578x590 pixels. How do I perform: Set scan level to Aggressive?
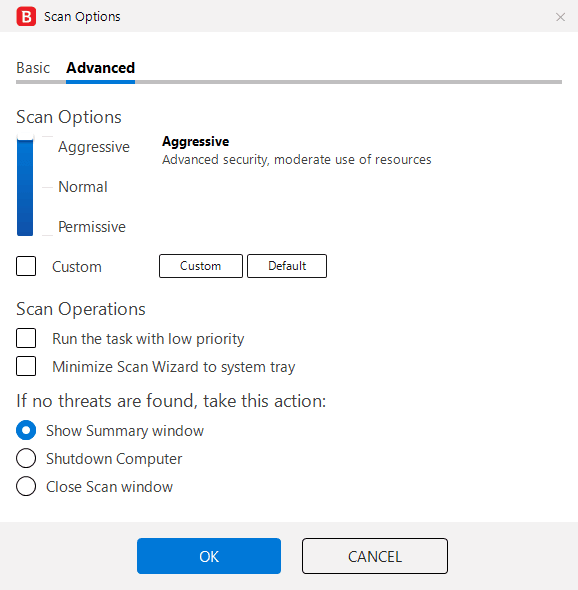[x=94, y=147]
